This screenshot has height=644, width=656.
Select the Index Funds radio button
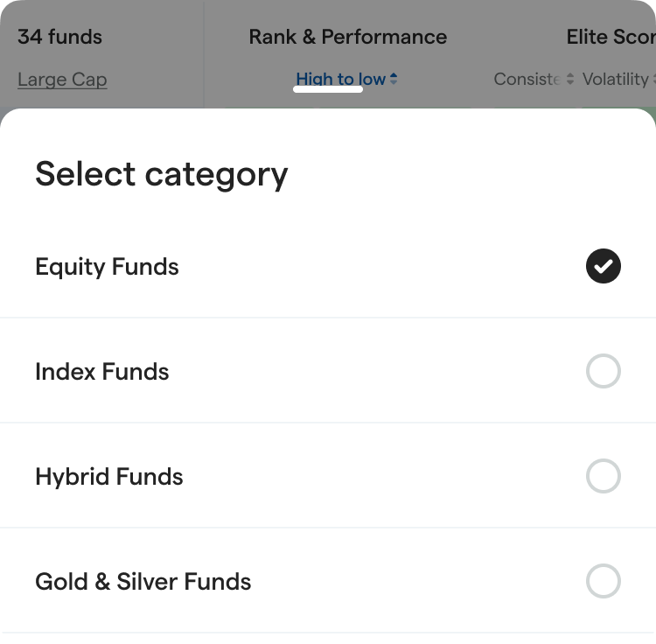pyautogui.click(x=603, y=372)
